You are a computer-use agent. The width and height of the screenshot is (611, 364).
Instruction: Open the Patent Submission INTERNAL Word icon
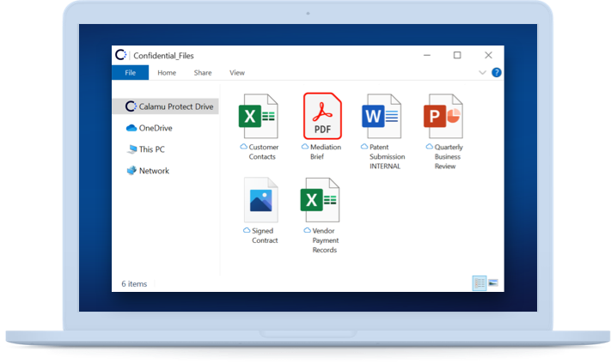click(382, 116)
